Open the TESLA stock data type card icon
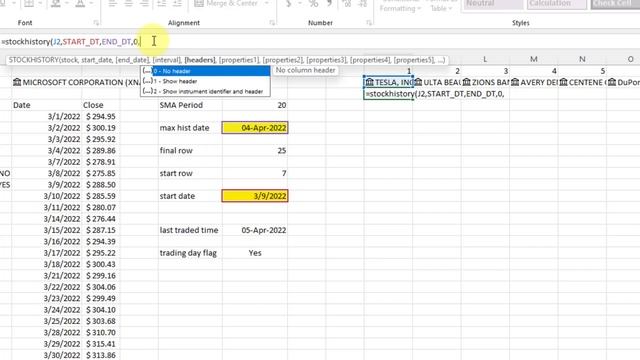Viewport: 640px width, 360px height. click(369, 82)
